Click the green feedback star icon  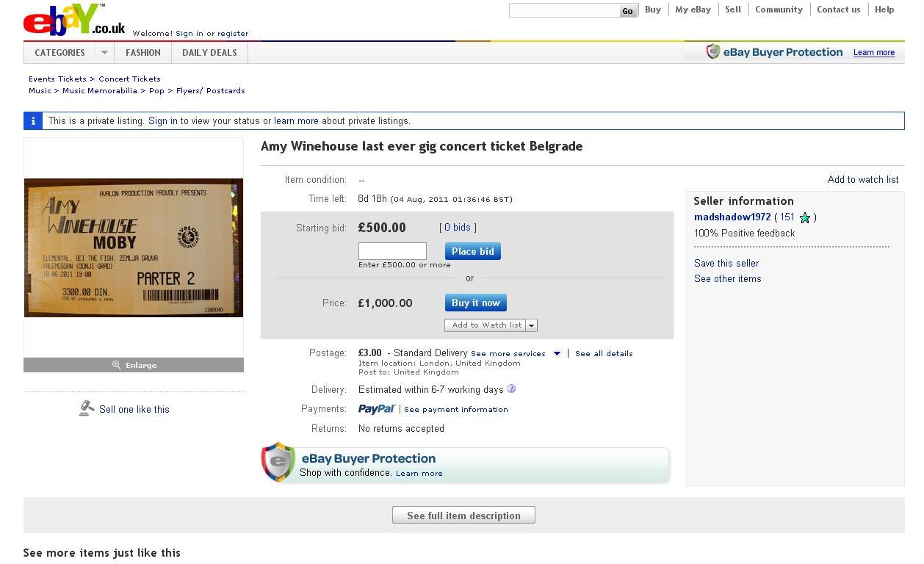pos(805,217)
